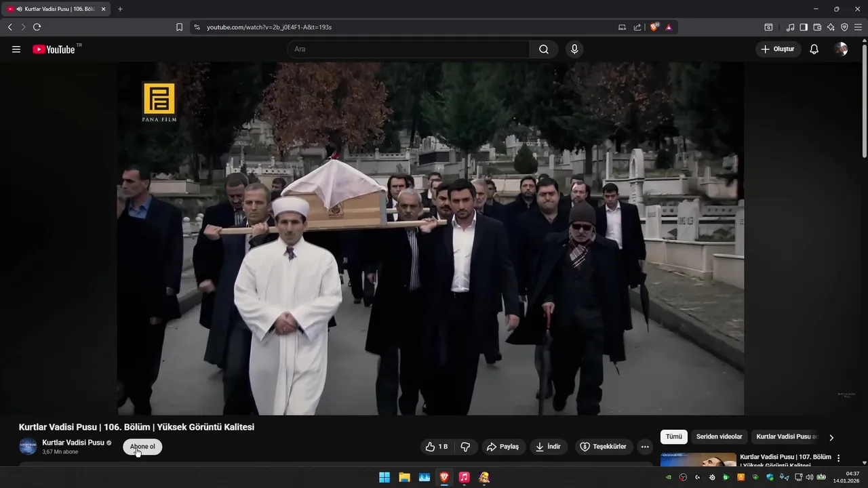The width and height of the screenshot is (868, 488).
Task: Click the page vertical scrollbar
Action: click(x=864, y=102)
